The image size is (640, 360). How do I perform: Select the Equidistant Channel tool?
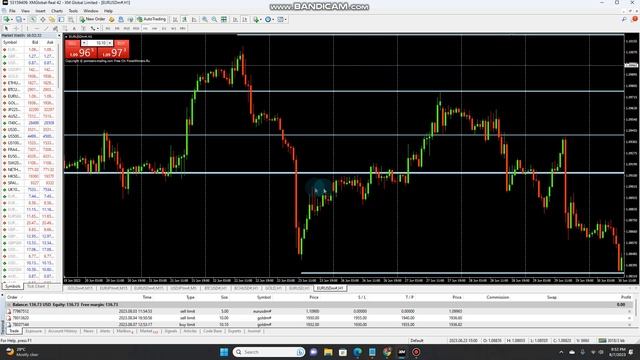click(55, 28)
